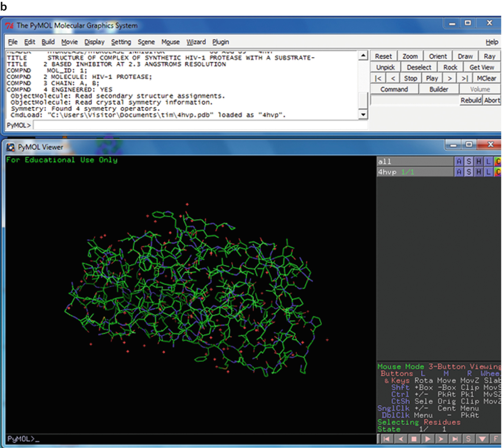Open the Edit menu

(x=30, y=42)
